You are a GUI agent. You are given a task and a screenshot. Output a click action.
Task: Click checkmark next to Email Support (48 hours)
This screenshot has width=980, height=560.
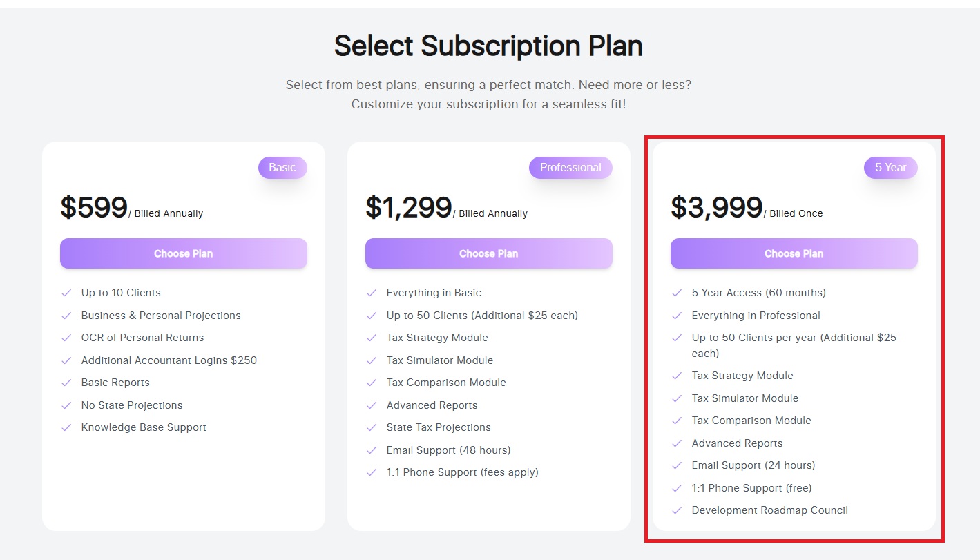pos(372,450)
